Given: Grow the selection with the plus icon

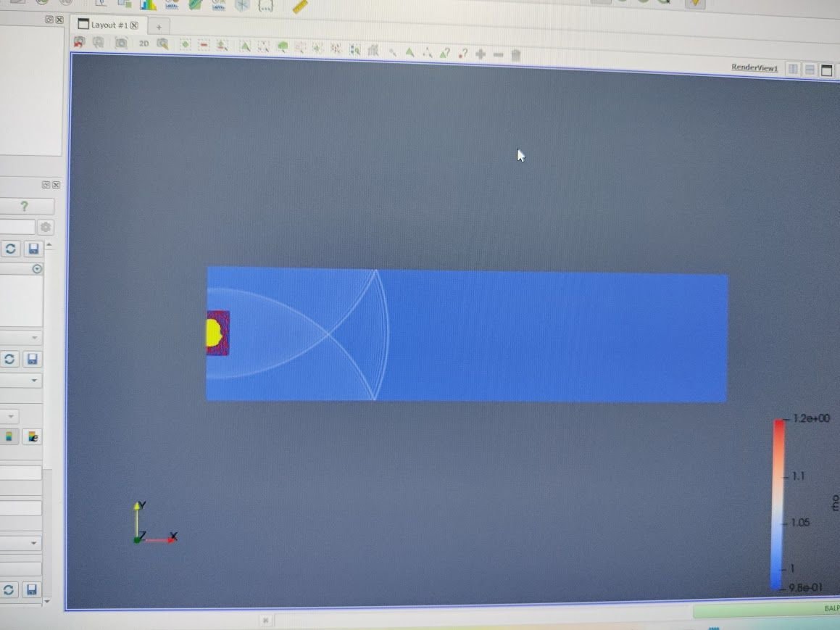Looking at the screenshot, I should point(481,54).
